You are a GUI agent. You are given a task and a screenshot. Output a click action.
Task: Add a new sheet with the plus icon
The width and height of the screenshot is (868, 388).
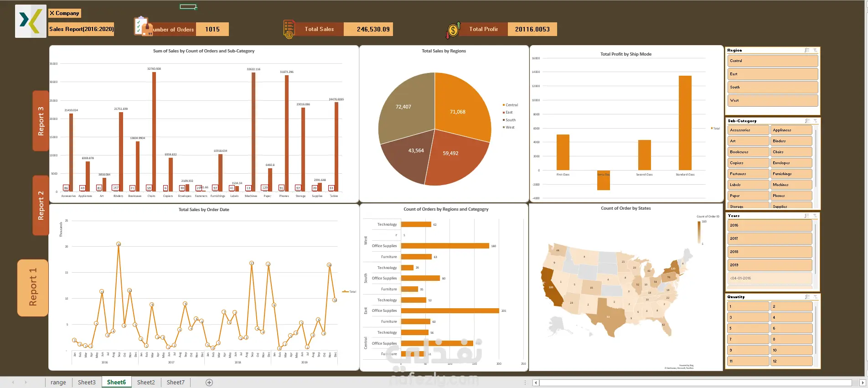pyautogui.click(x=209, y=383)
